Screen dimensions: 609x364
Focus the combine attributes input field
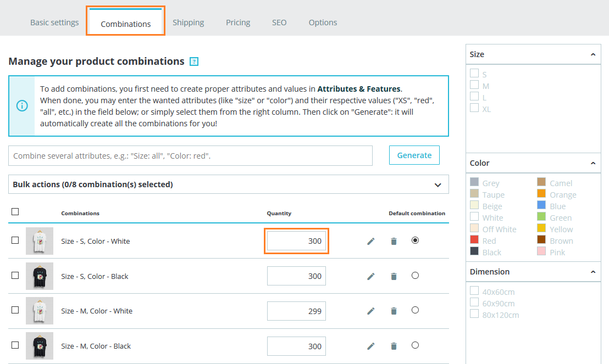pyautogui.click(x=190, y=156)
